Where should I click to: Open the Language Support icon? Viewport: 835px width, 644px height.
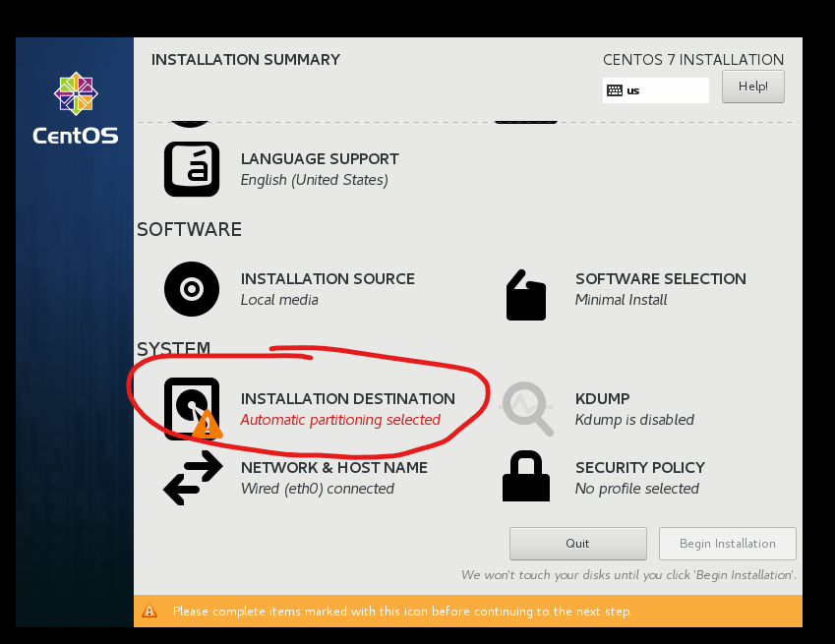(x=192, y=169)
